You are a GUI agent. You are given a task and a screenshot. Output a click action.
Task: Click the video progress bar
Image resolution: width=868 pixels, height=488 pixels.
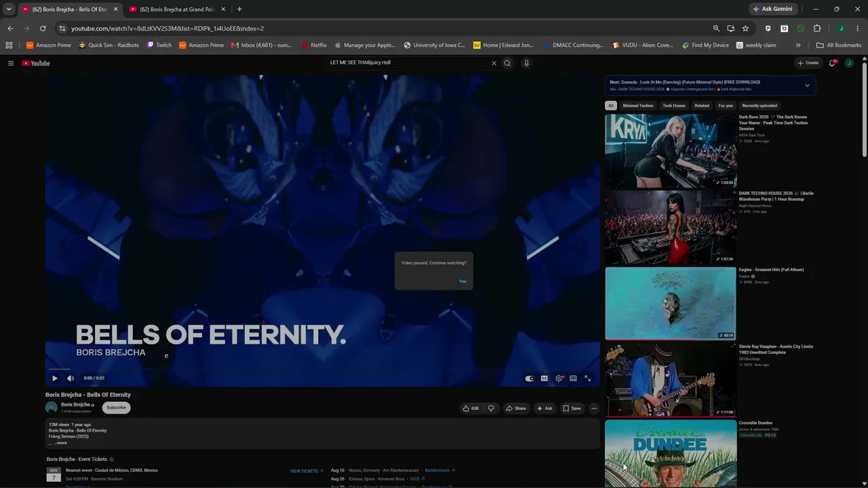323,369
